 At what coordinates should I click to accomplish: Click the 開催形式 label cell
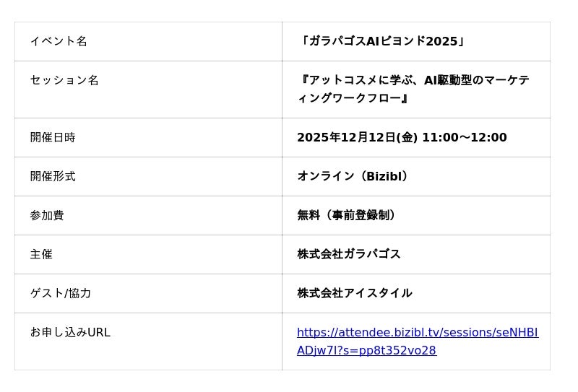tap(53, 176)
